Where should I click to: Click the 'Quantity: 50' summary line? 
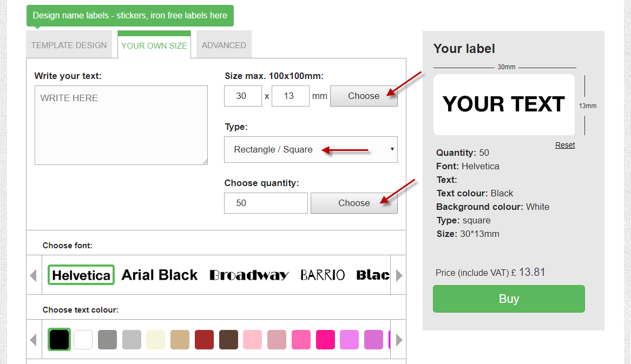(463, 153)
